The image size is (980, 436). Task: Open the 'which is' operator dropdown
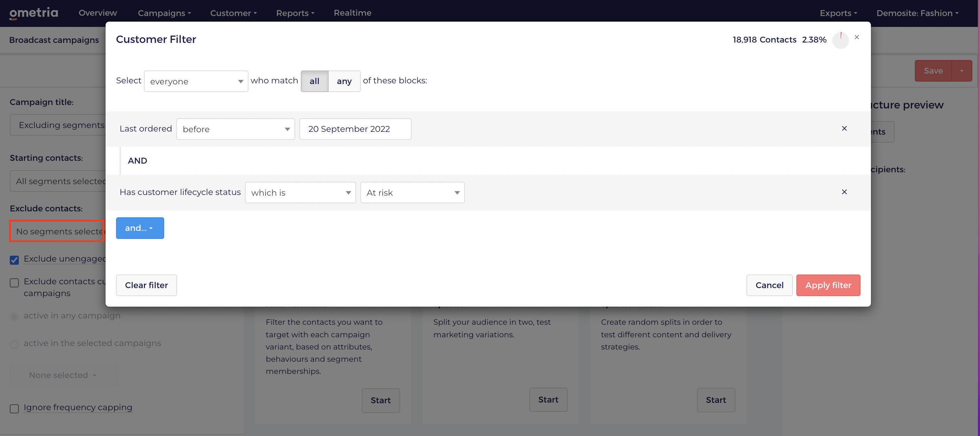[x=300, y=193]
